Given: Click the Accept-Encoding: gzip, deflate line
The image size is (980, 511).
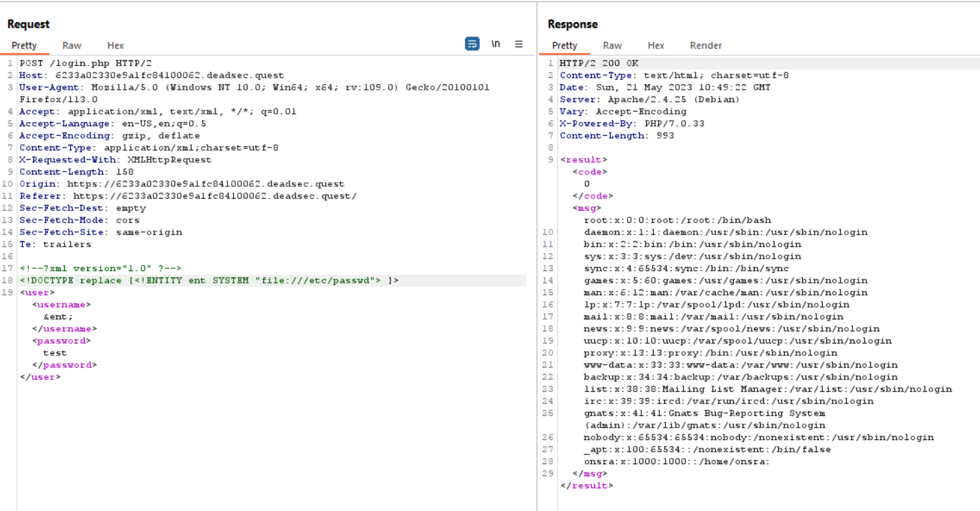Looking at the screenshot, I should (x=110, y=136).
